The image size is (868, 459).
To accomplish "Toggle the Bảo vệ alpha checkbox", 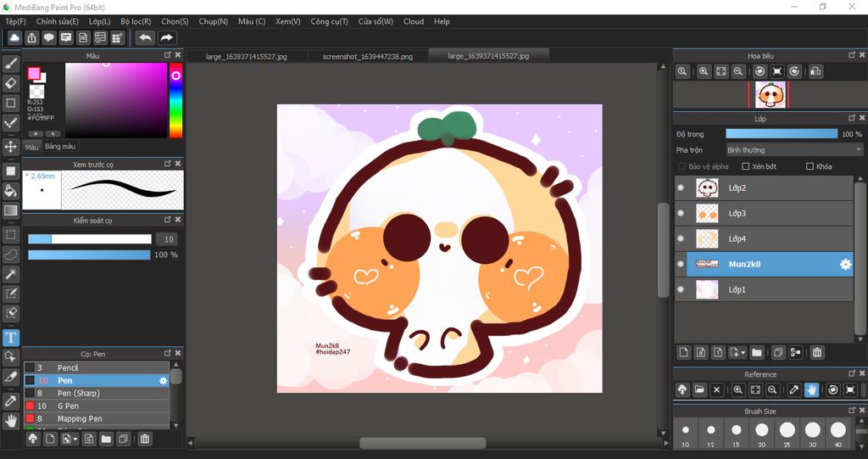I will click(x=682, y=166).
